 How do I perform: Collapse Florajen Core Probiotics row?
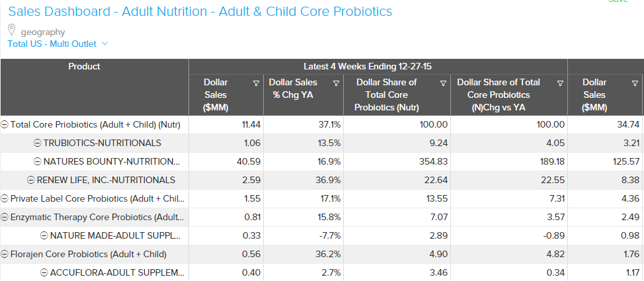(x=5, y=254)
